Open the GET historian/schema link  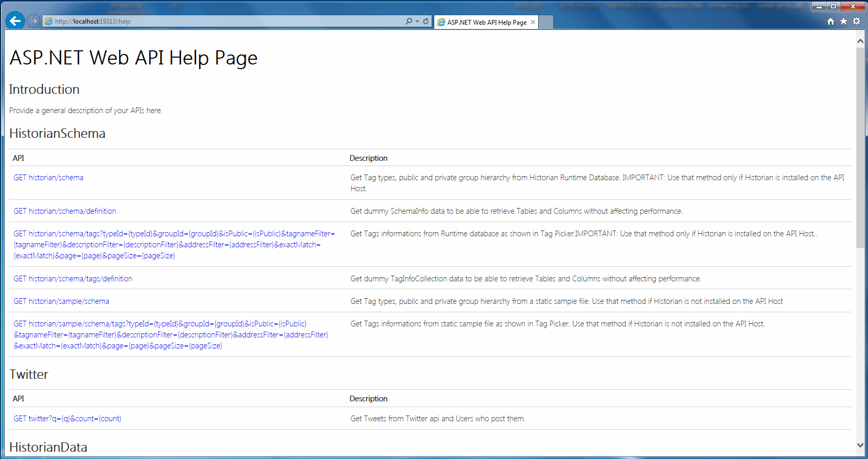[48, 178]
